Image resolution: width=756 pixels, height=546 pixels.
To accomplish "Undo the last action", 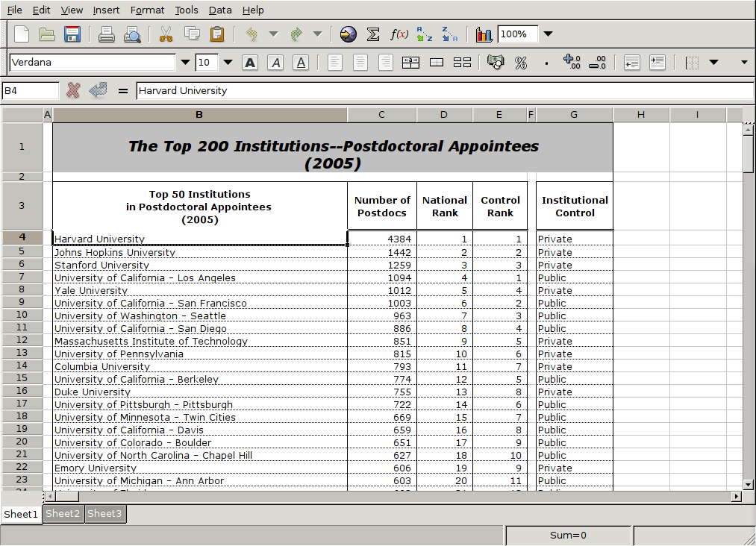I will 252,34.
